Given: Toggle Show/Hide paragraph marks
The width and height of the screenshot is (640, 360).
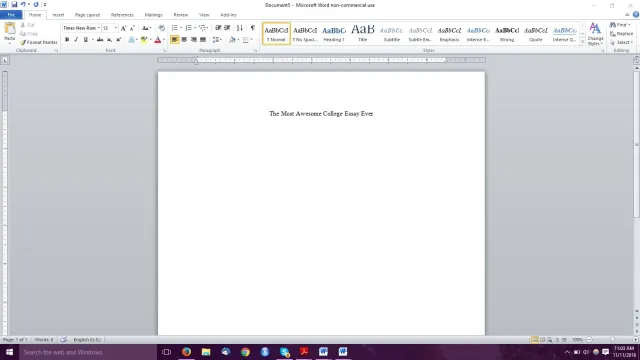Looking at the screenshot, I should [253, 28].
